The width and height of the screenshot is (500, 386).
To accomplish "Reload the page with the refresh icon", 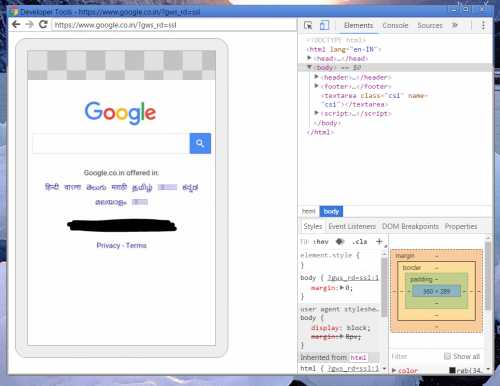I will tap(43, 24).
